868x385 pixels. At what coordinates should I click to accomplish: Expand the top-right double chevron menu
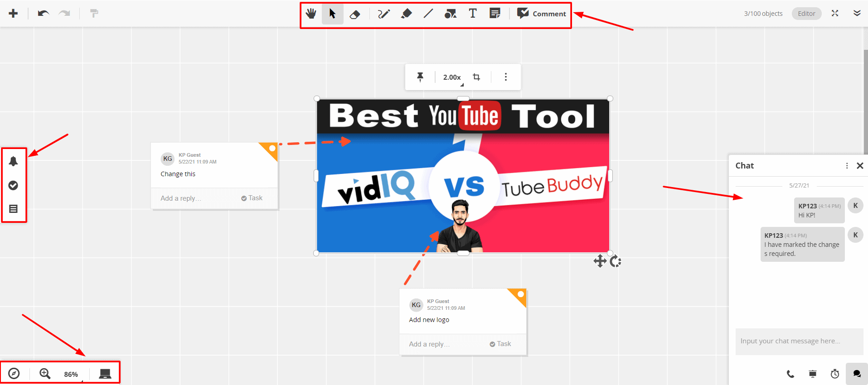click(x=857, y=13)
